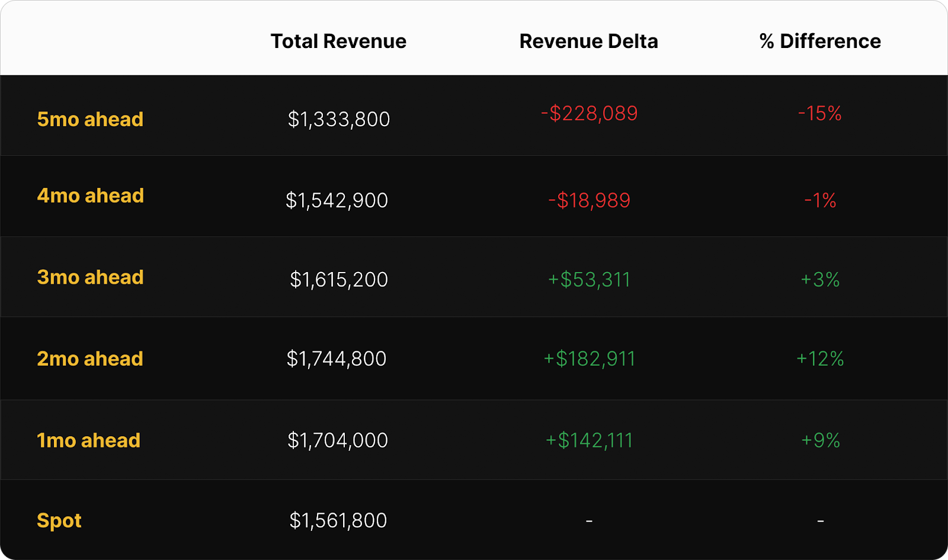Click the $1,333,800 total revenue value
The height and width of the screenshot is (560, 948).
tap(338, 119)
